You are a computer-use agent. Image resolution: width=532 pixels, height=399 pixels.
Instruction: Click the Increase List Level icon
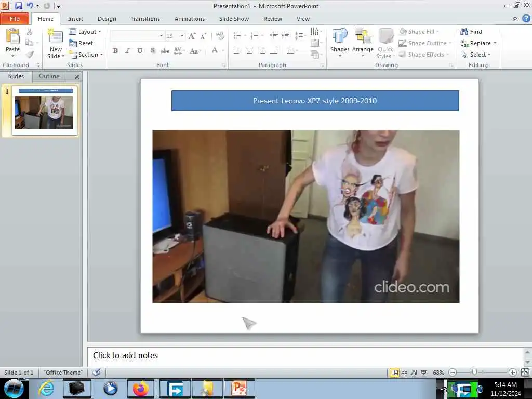[286, 36]
